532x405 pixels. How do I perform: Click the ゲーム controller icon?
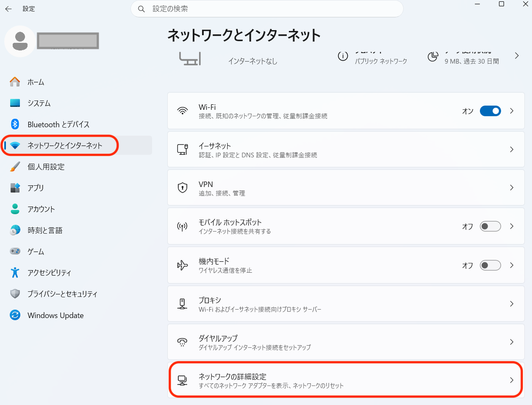coord(15,251)
